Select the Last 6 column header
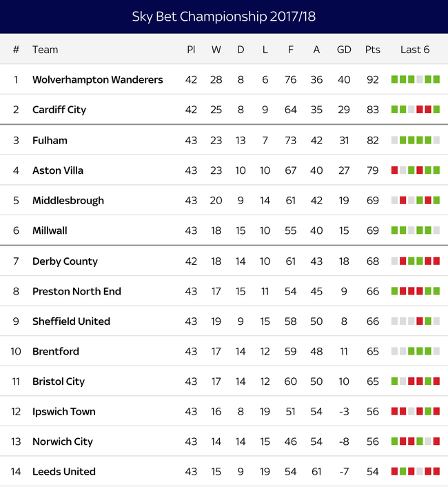Viewport: 448px width, 487px height. pyautogui.click(x=415, y=50)
